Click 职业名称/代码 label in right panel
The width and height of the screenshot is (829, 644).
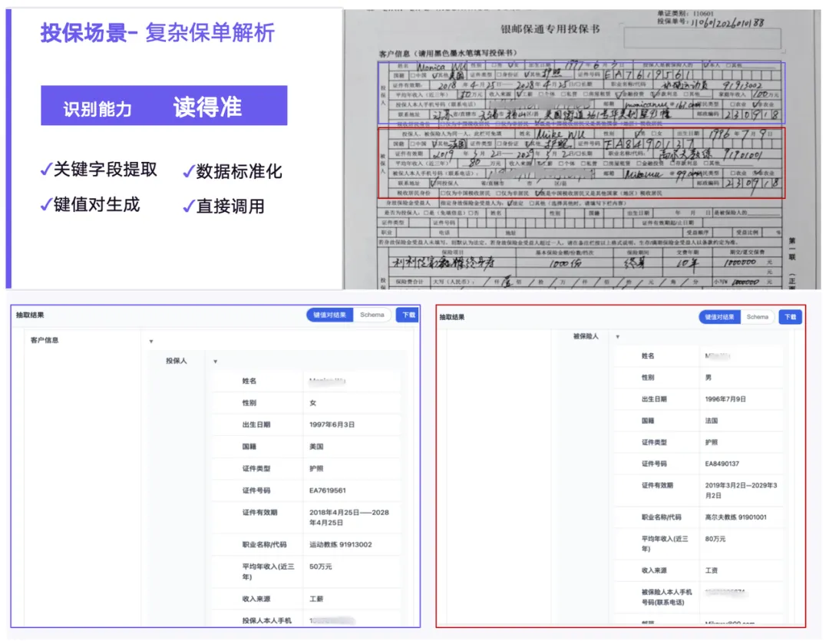tap(661, 517)
